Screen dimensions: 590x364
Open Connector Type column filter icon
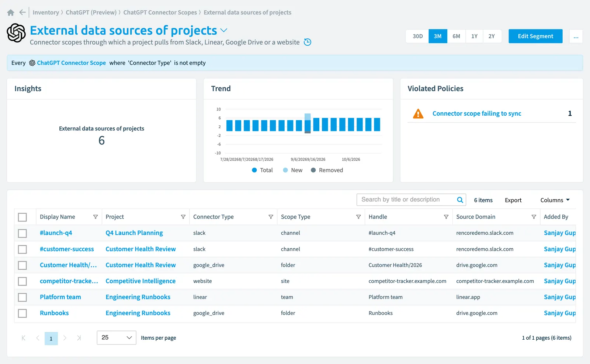click(x=271, y=217)
